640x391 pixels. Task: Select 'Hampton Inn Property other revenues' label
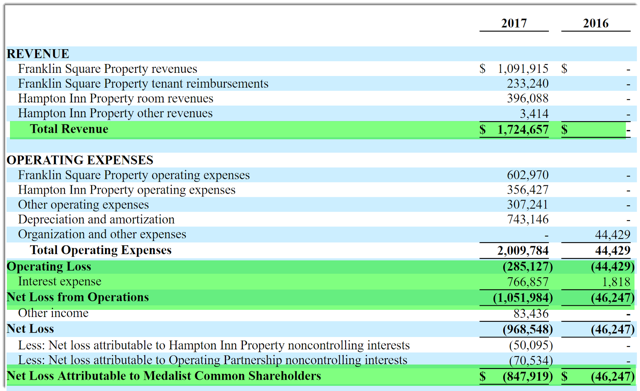pos(115,113)
